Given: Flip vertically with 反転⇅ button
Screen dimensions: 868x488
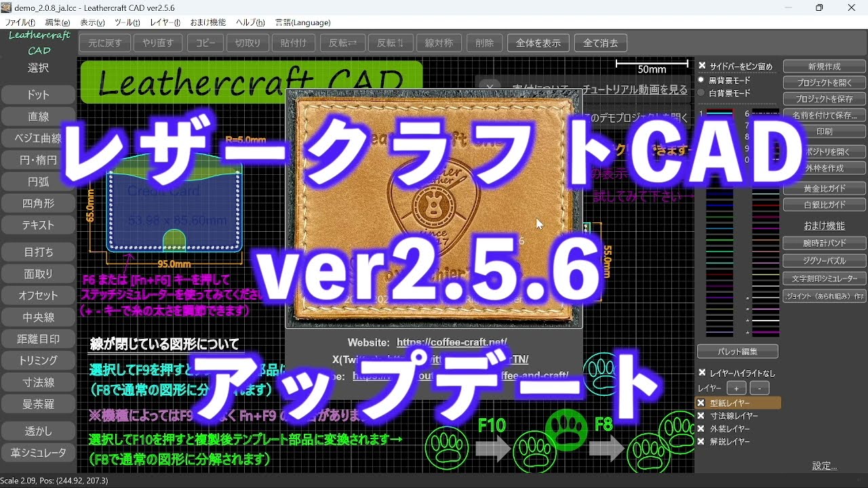Looking at the screenshot, I should (391, 43).
